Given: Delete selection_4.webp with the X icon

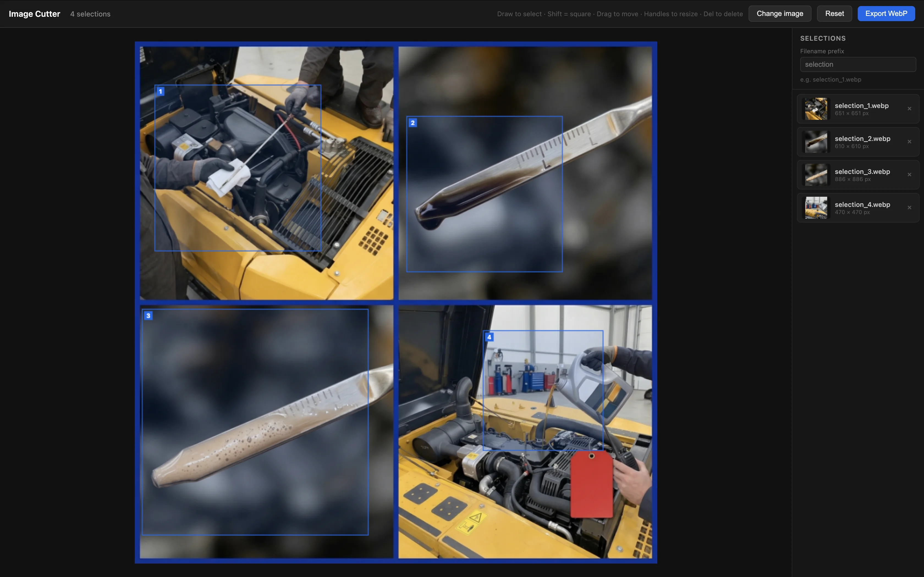Looking at the screenshot, I should tap(909, 208).
